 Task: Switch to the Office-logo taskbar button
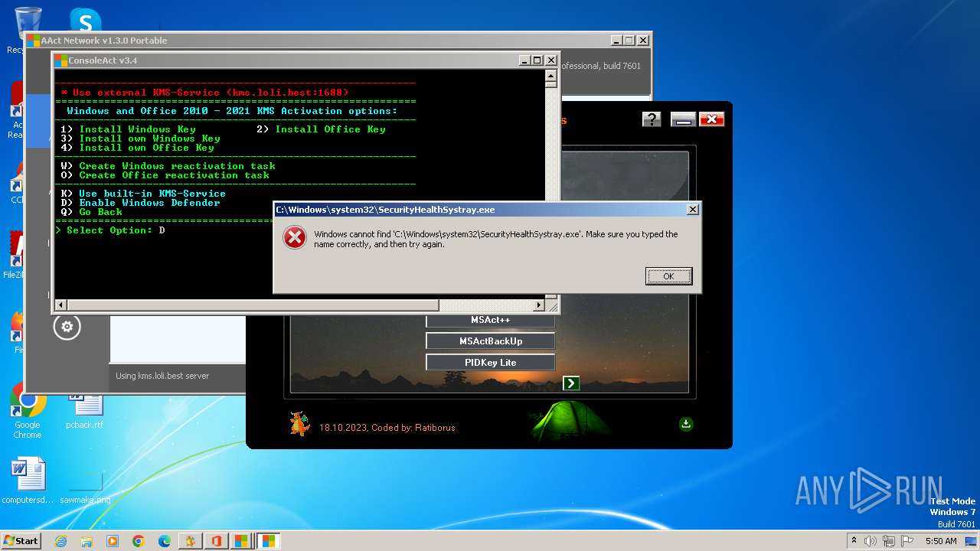pos(216,541)
